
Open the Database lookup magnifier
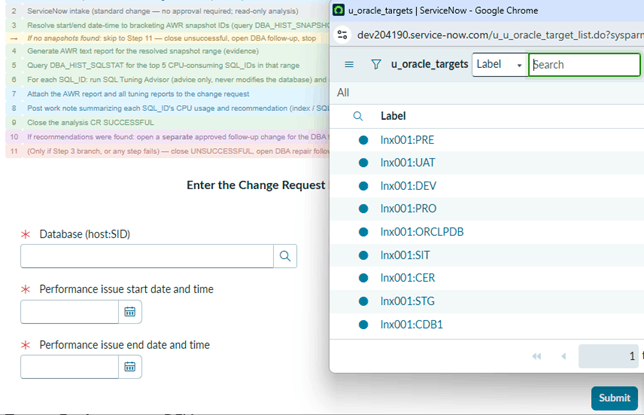coord(285,256)
